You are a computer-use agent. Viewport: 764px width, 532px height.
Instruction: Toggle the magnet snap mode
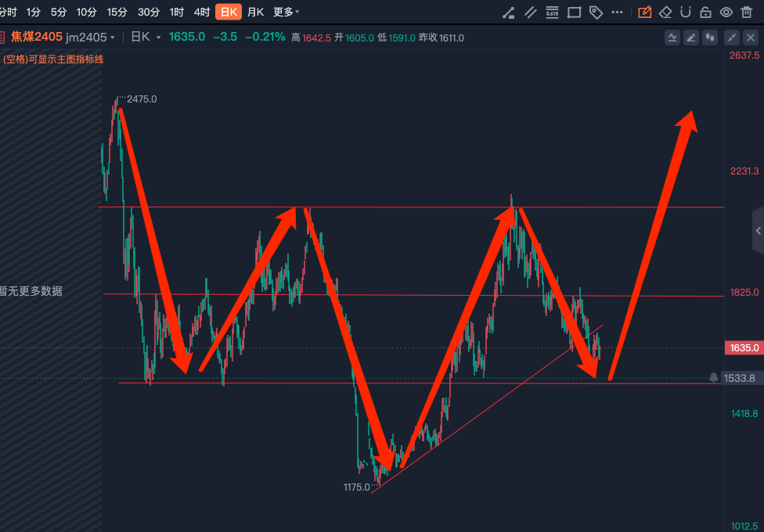click(x=686, y=13)
